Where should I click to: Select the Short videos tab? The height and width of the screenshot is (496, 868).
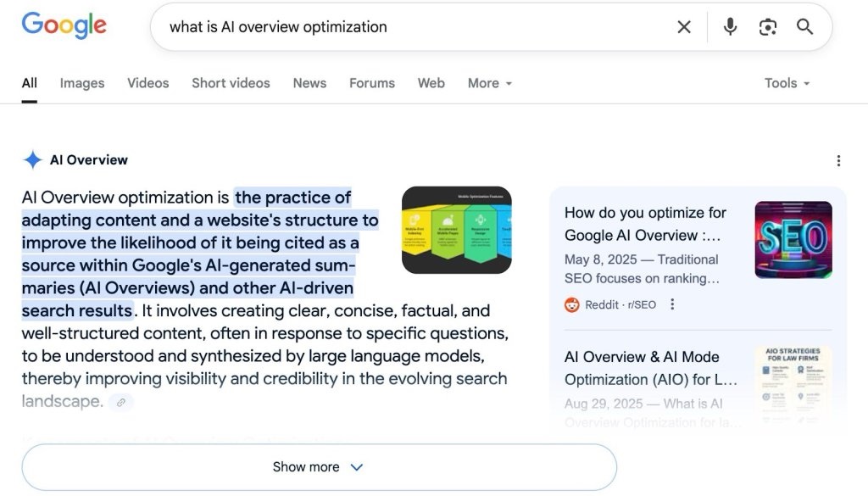[231, 83]
